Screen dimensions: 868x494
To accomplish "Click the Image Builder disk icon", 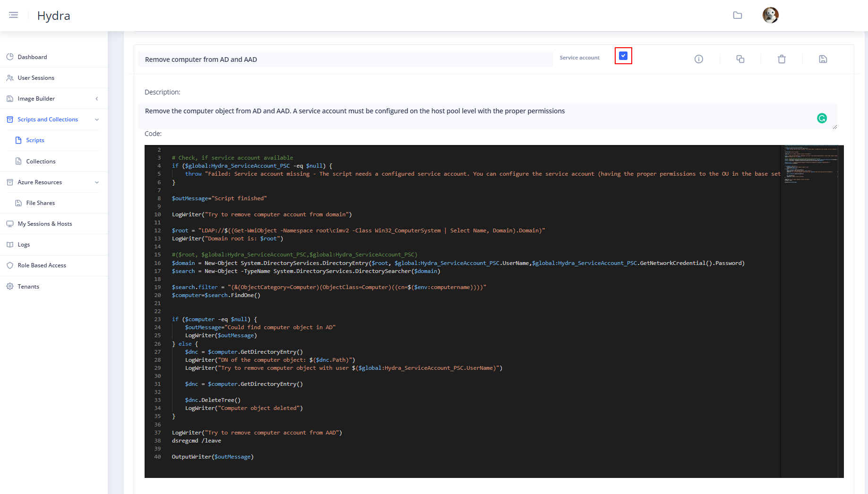I will click(x=10, y=98).
